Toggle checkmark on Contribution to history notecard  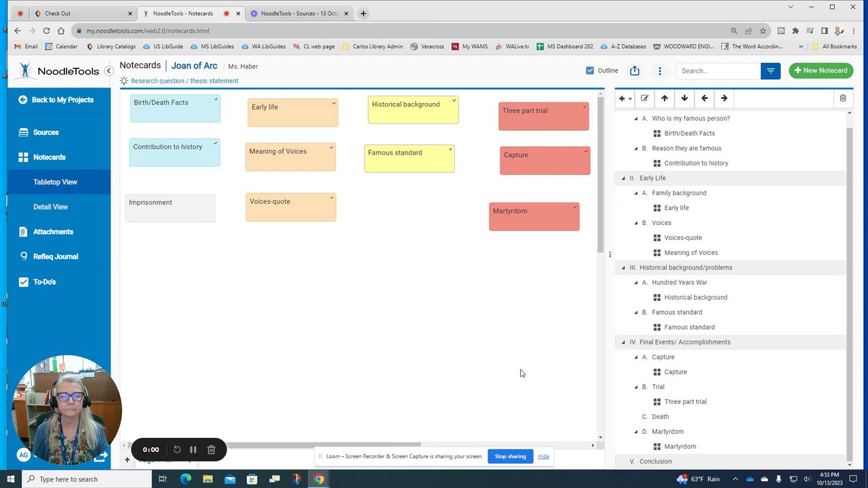point(216,143)
